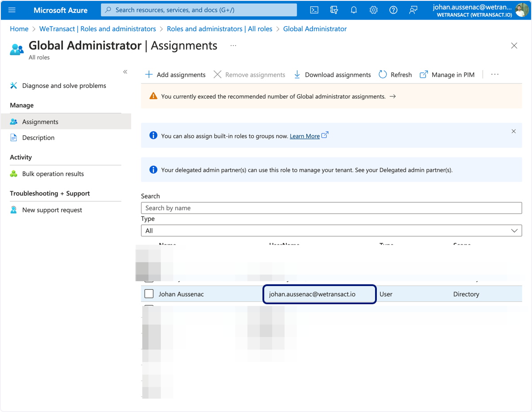Click the account profile avatar
This screenshot has height=412, width=532.
coord(522,10)
